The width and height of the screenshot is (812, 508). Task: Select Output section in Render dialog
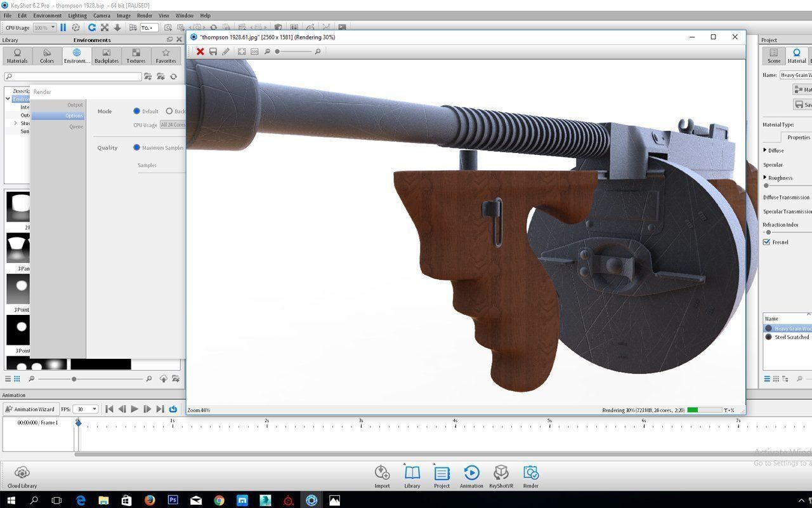click(75, 105)
